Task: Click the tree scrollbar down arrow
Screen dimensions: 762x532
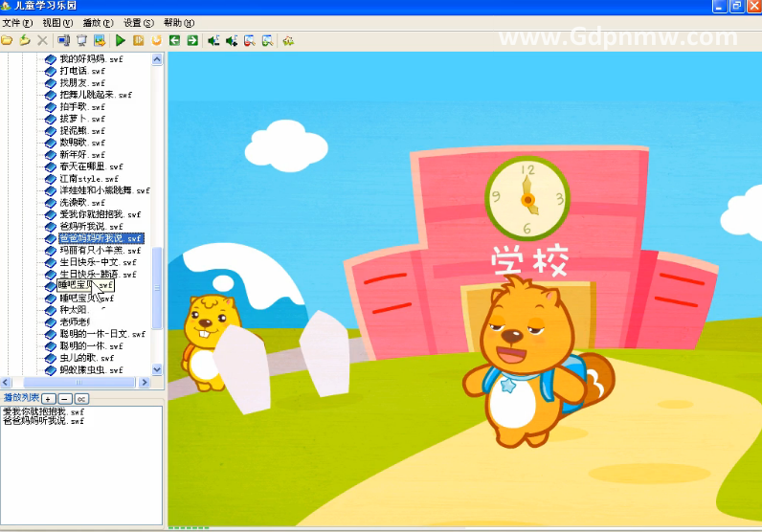Action: 157,369
